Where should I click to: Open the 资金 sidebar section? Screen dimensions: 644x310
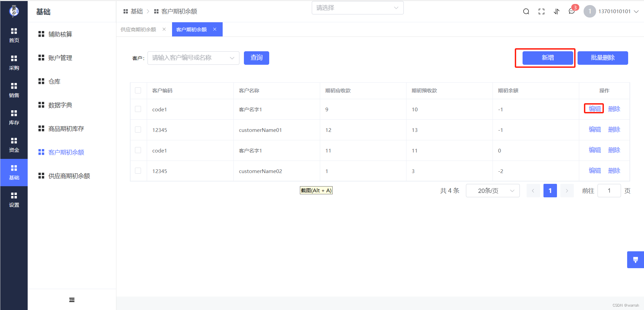click(x=14, y=145)
